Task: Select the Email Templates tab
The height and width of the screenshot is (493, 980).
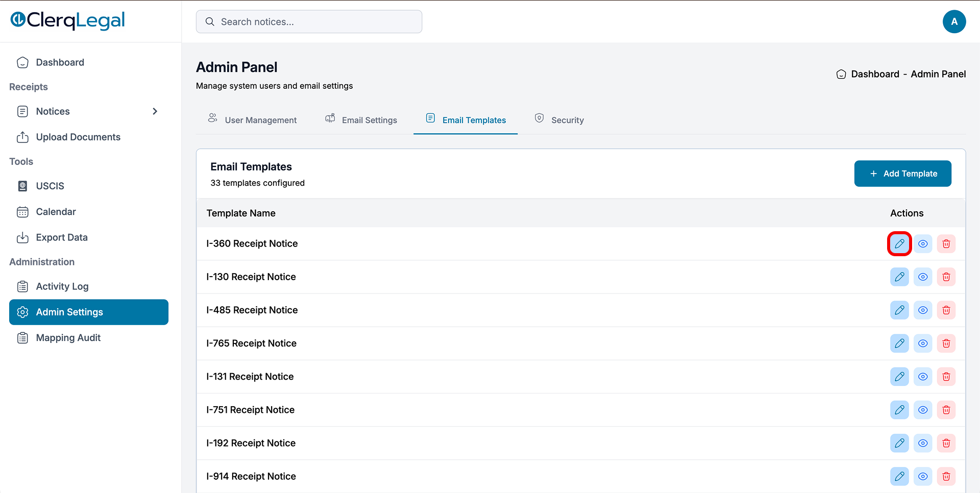Action: pos(465,119)
